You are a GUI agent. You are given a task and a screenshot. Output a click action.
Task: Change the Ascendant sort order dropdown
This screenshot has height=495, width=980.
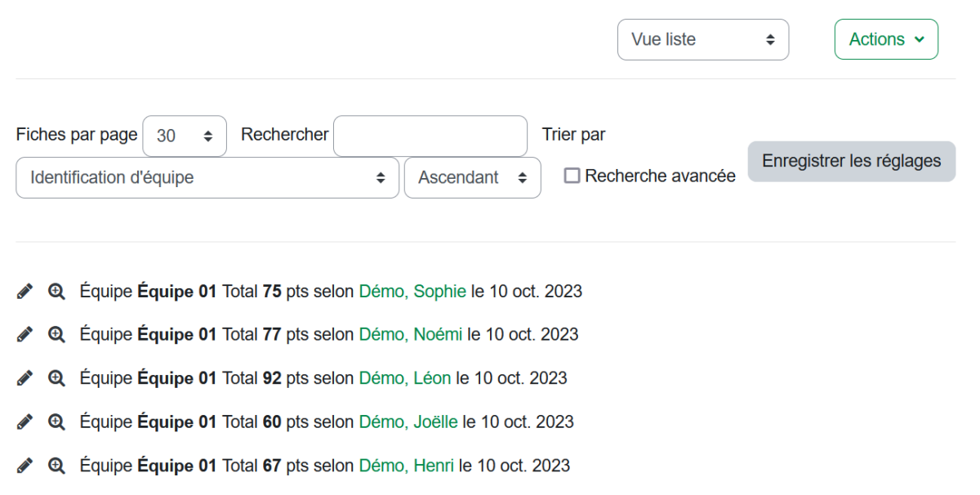click(472, 177)
